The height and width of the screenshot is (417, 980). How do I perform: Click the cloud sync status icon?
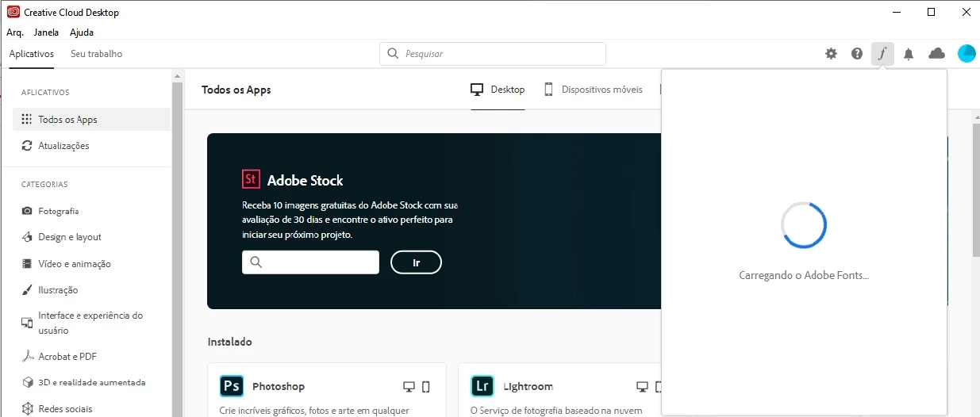936,53
